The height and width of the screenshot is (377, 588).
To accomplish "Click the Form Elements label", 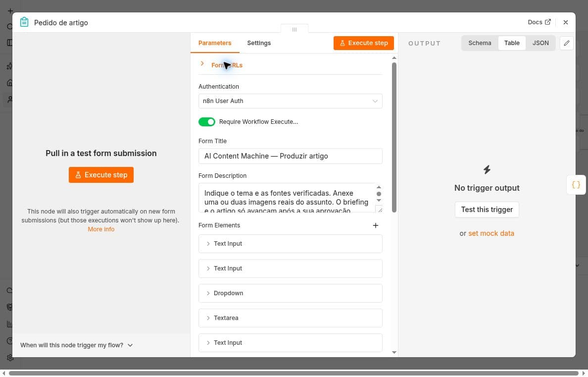I will coord(219,225).
